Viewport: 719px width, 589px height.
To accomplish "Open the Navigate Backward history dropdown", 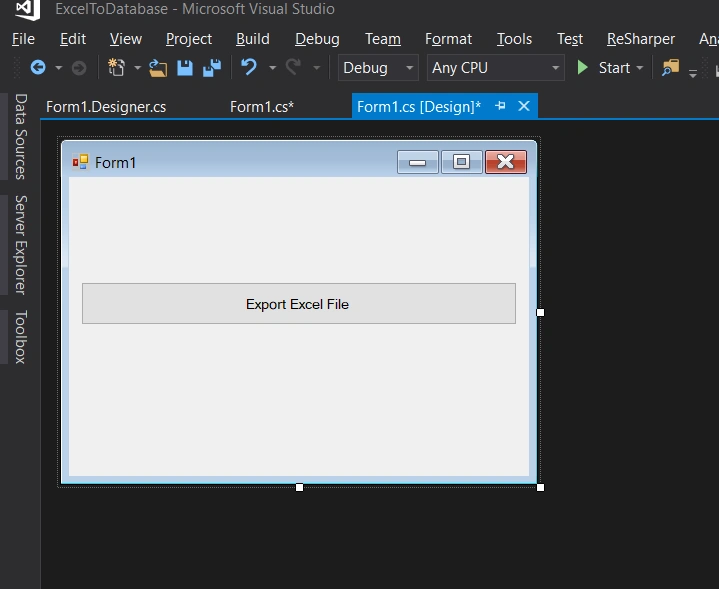I will coord(59,68).
